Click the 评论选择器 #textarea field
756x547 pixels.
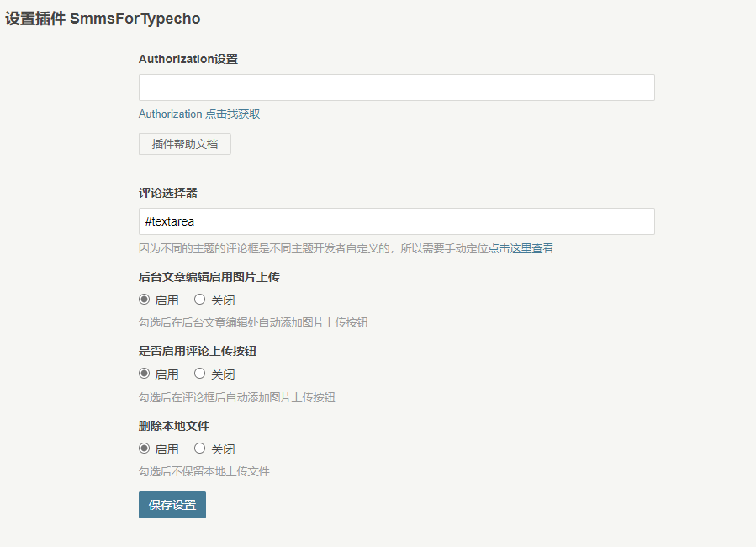coord(396,221)
